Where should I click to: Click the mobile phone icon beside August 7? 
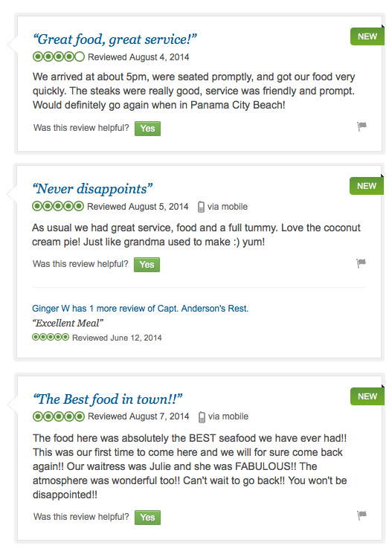tap(202, 417)
